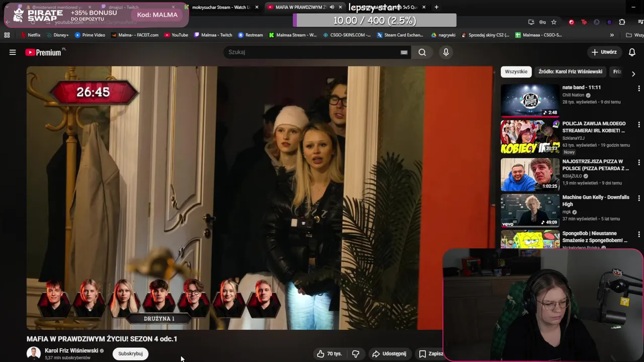Click the magnifier search button
This screenshot has height=362, width=644.
[x=422, y=52]
